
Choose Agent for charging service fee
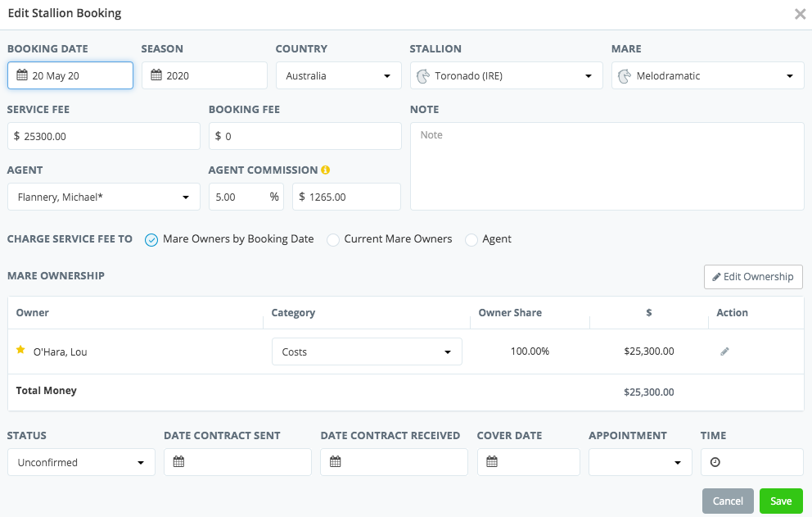click(471, 239)
